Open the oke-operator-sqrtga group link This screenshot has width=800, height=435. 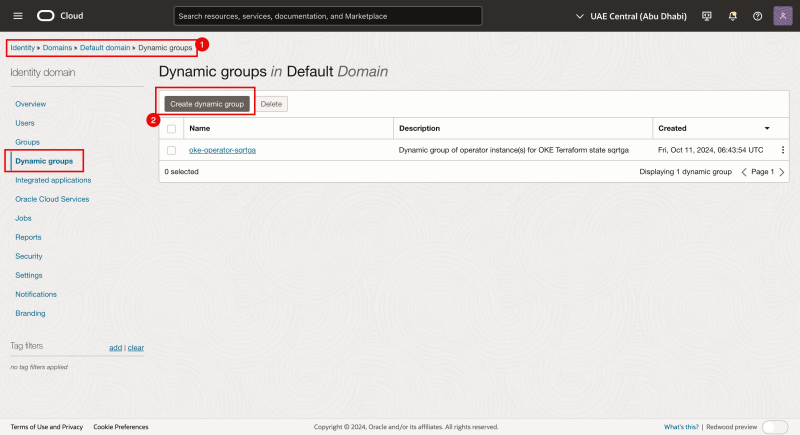(222, 150)
